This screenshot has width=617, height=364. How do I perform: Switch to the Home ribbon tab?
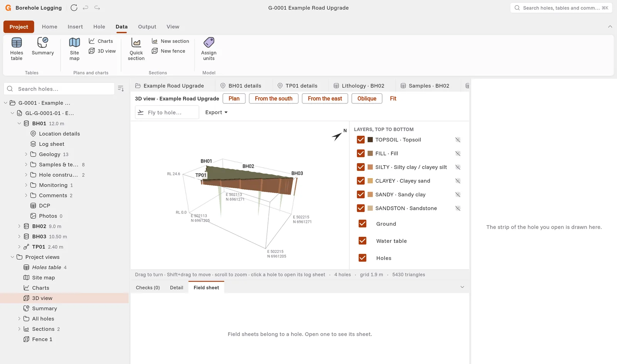pos(50,27)
